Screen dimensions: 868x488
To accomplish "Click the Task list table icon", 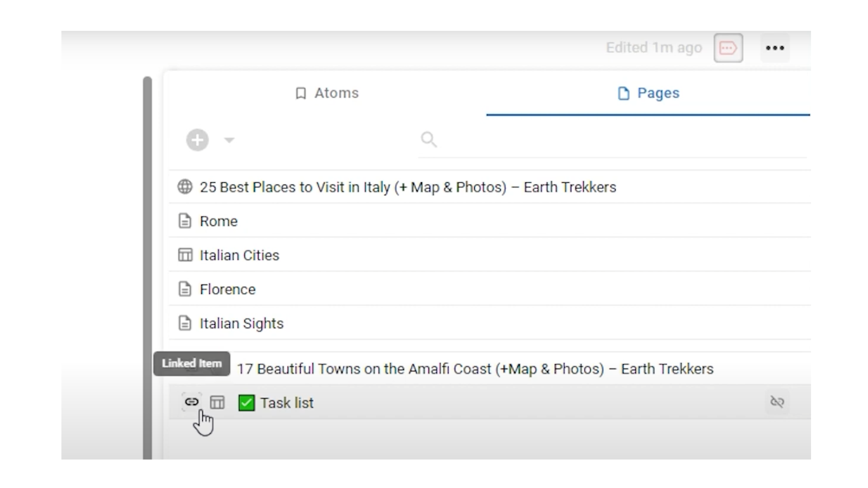I will (217, 402).
